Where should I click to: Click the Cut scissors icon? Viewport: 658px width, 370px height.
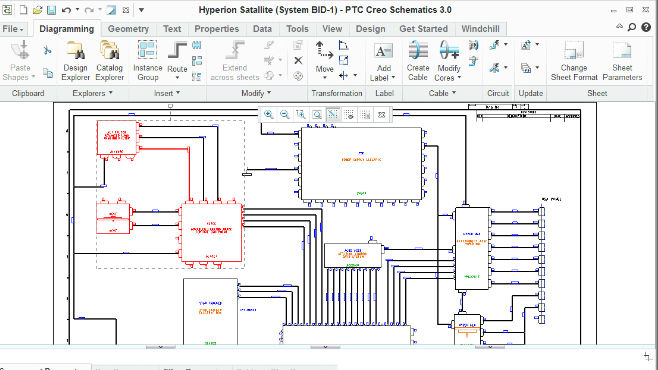click(47, 51)
